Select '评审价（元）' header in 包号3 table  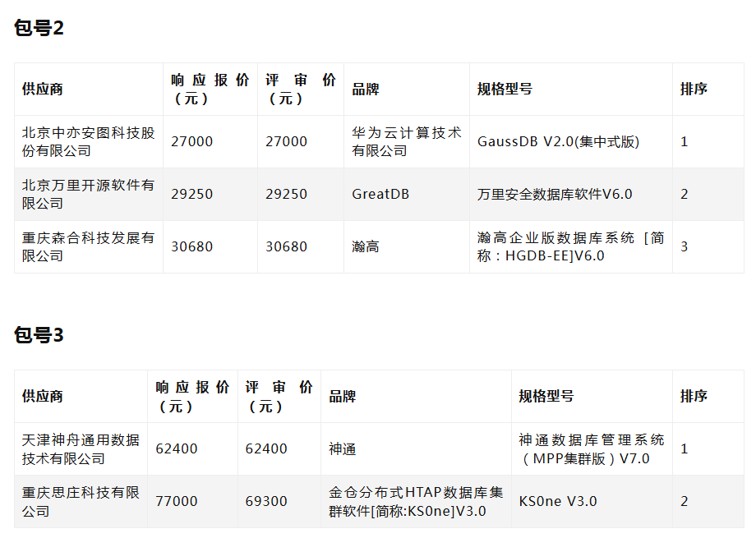[279, 396]
